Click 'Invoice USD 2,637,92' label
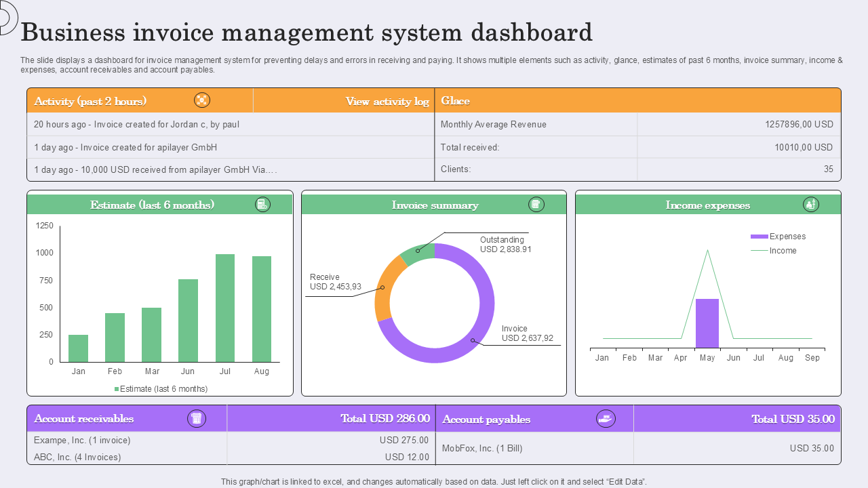868x488 pixels. [x=528, y=333]
